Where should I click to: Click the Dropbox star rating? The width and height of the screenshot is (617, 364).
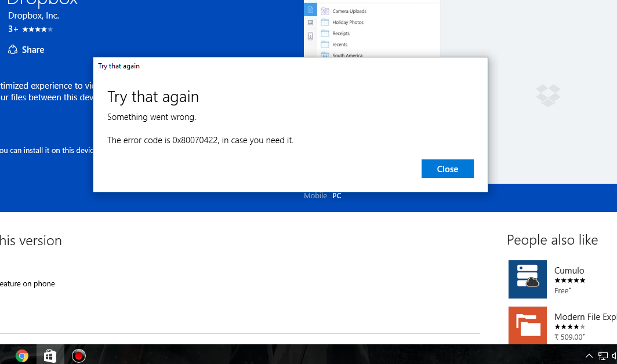tap(37, 29)
